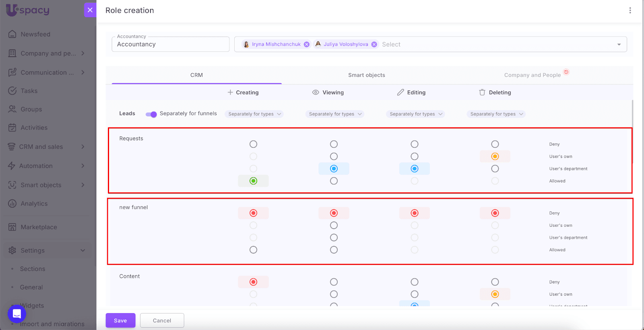The height and width of the screenshot is (330, 644).
Task: Select Allowed for new funnel viewing
Action: tap(334, 250)
